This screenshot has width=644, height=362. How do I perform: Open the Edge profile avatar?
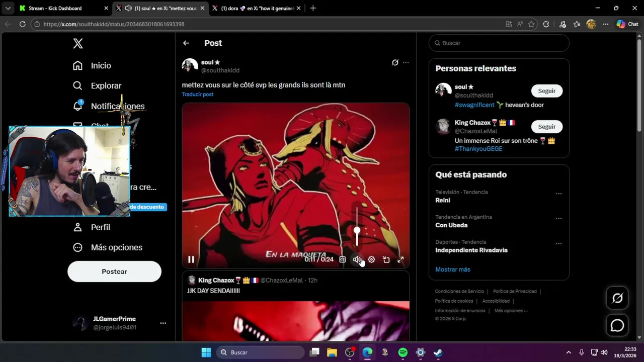coord(591,24)
